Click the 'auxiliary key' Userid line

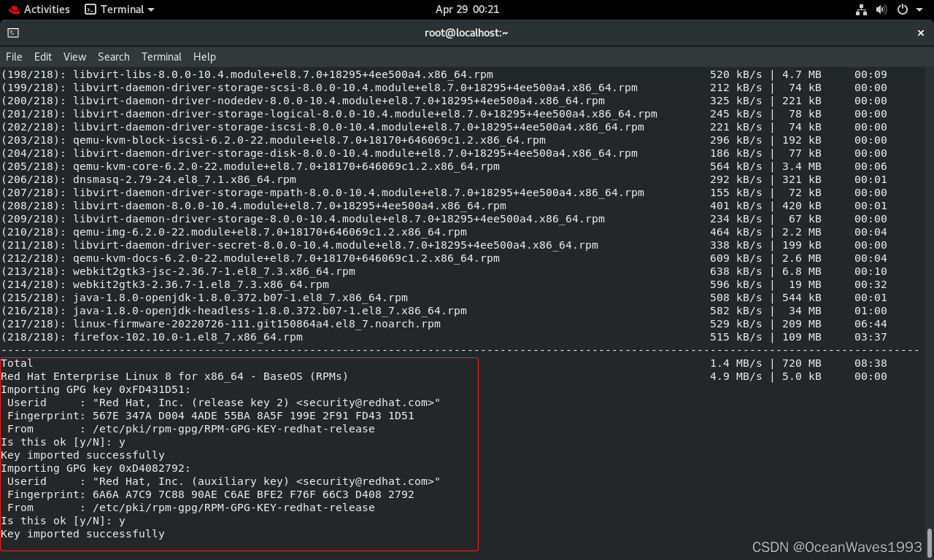click(223, 481)
